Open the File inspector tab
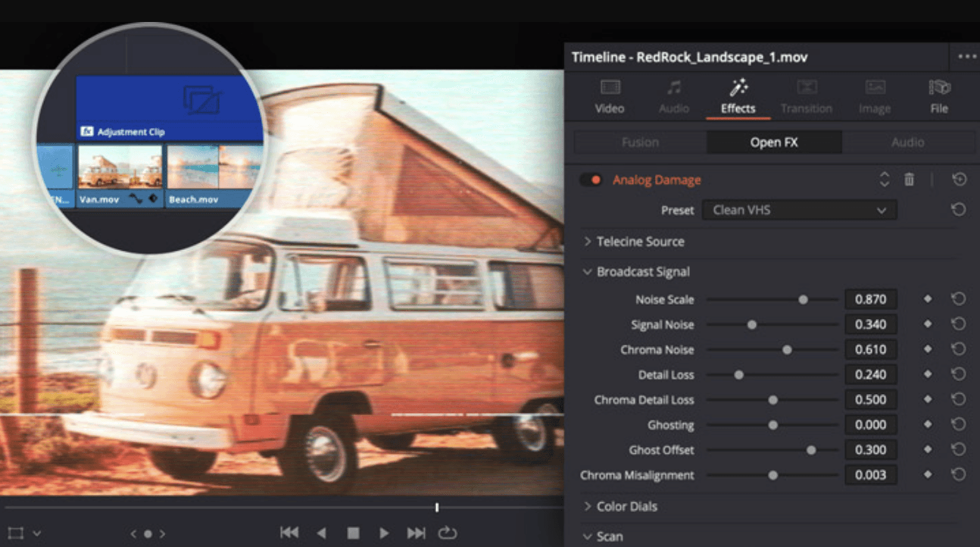Viewport: 980px width, 547px height. click(x=939, y=96)
